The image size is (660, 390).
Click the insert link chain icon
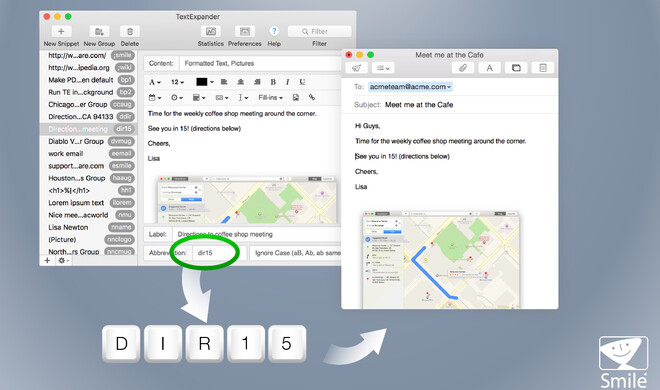tap(312, 98)
